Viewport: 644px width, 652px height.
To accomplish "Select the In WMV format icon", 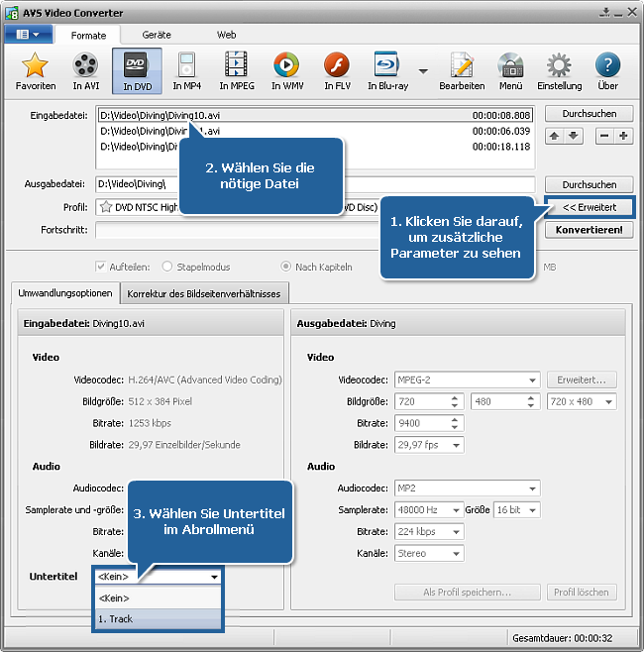I will click(x=287, y=70).
